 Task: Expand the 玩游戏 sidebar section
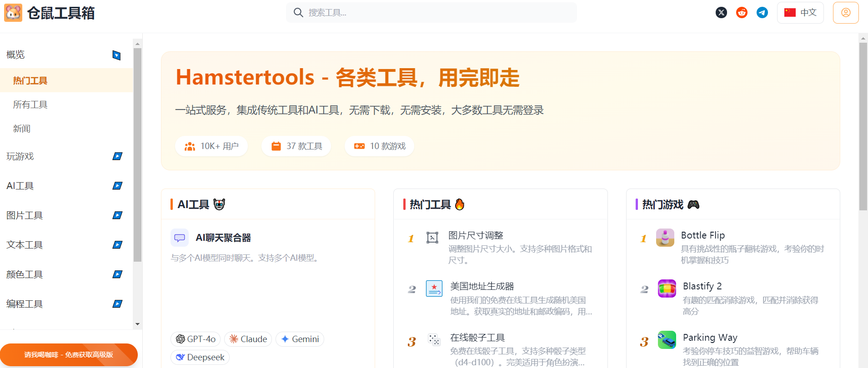tap(117, 156)
